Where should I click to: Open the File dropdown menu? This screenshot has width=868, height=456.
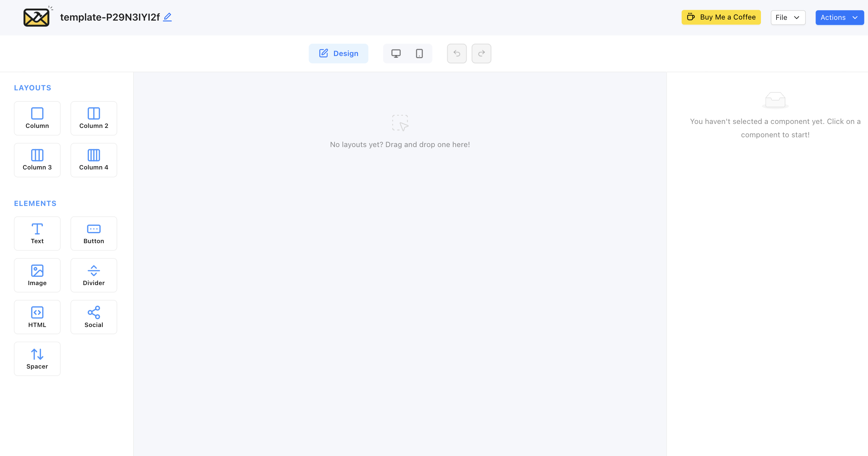(x=788, y=17)
